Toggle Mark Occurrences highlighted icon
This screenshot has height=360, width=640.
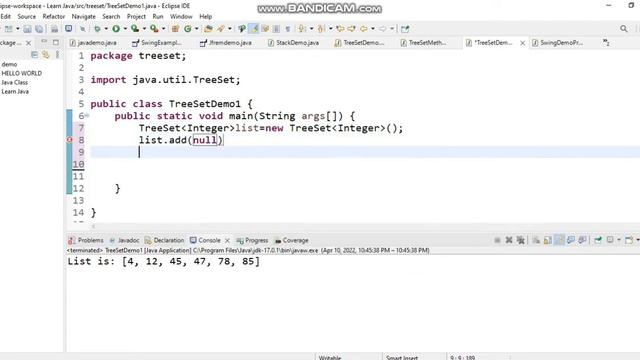254,29
